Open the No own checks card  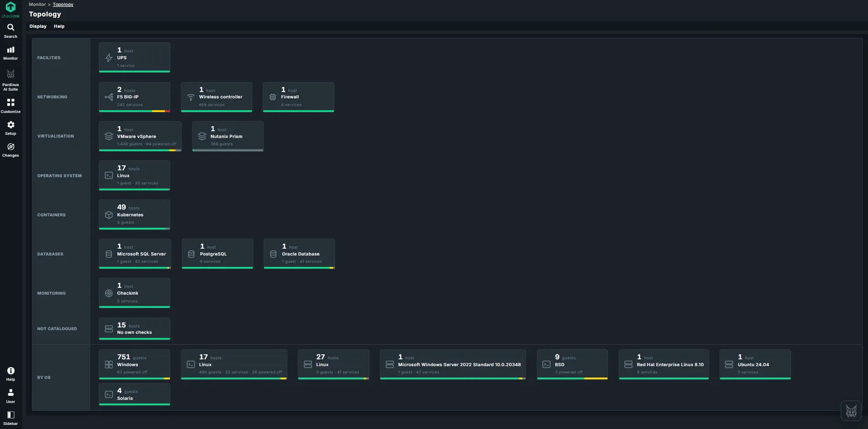point(134,328)
